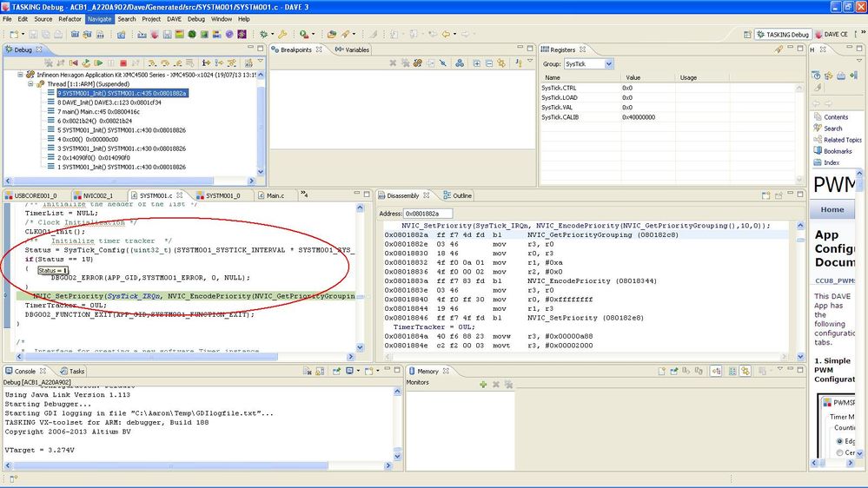Viewport: 868px width, 488px height.
Task: Click the Open folder icon in main toolbar
Action: pyautogui.click(x=331, y=35)
